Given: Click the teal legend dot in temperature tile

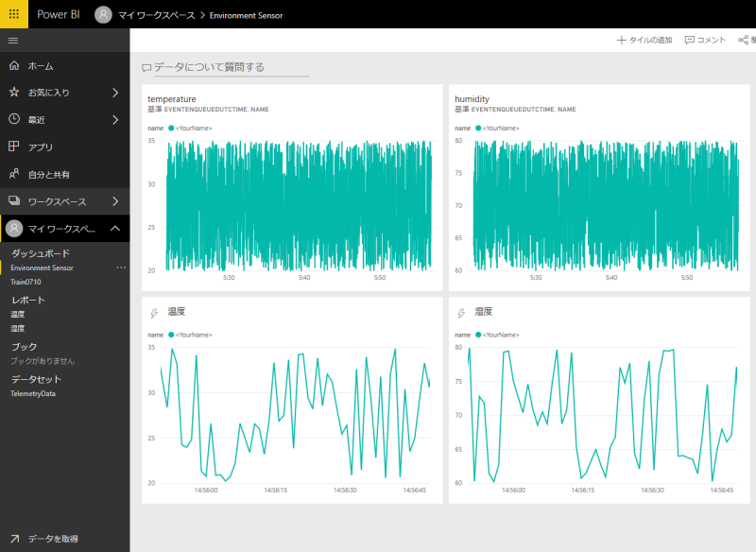Looking at the screenshot, I should point(169,128).
